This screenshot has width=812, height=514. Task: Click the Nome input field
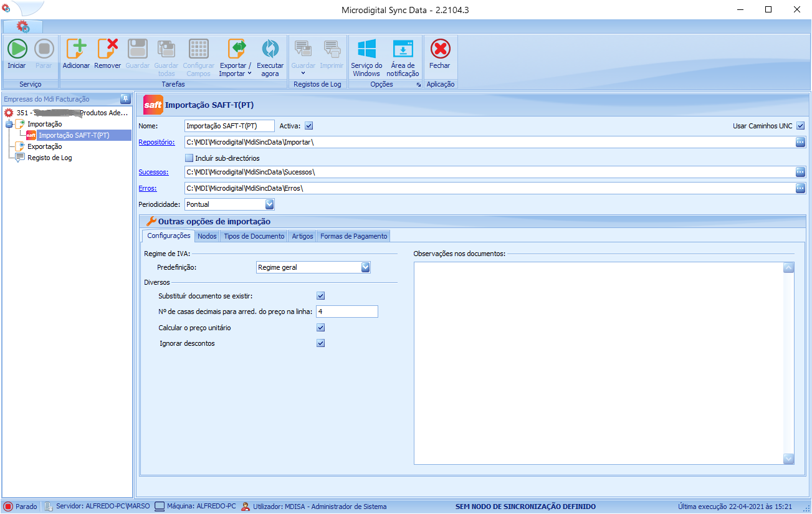229,126
